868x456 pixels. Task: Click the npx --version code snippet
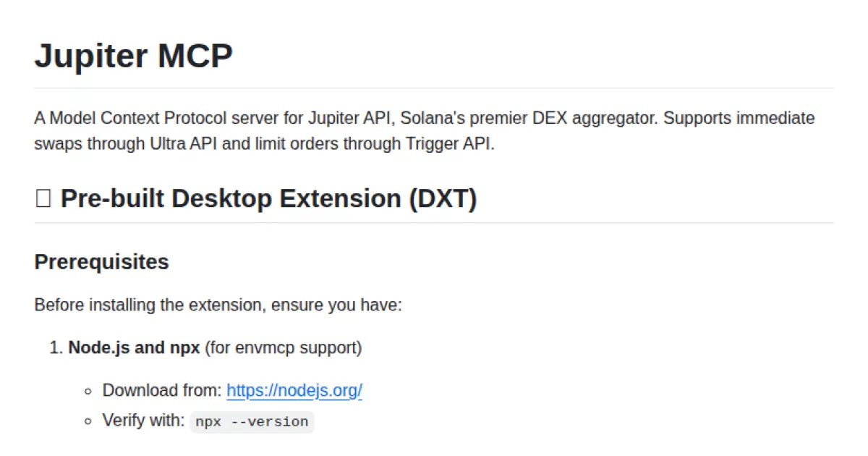[252, 421]
